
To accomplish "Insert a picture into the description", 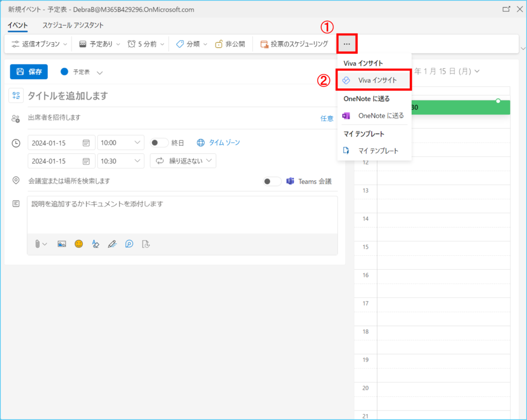I will [x=62, y=243].
